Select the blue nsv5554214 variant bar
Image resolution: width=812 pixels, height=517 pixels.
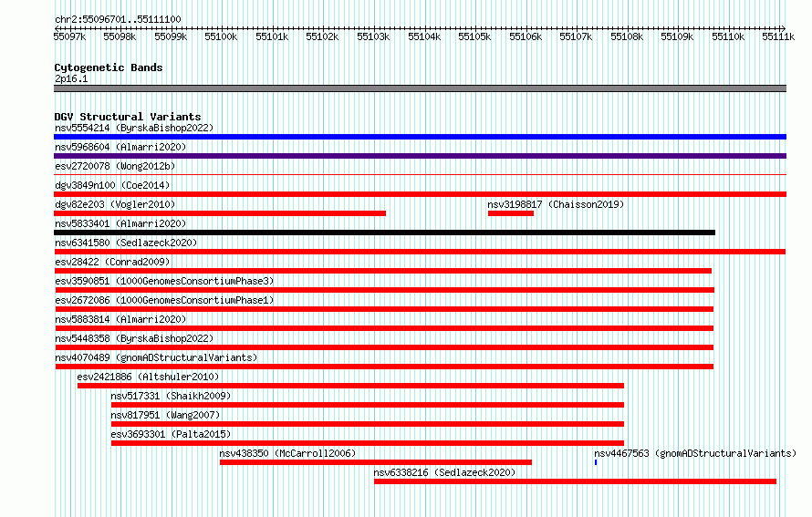click(420, 137)
